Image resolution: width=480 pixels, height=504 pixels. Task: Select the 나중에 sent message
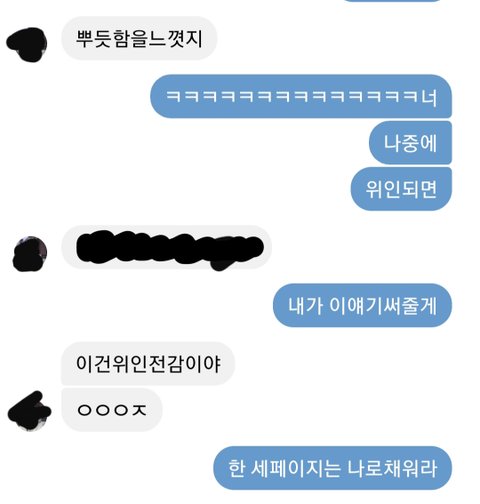(x=410, y=143)
